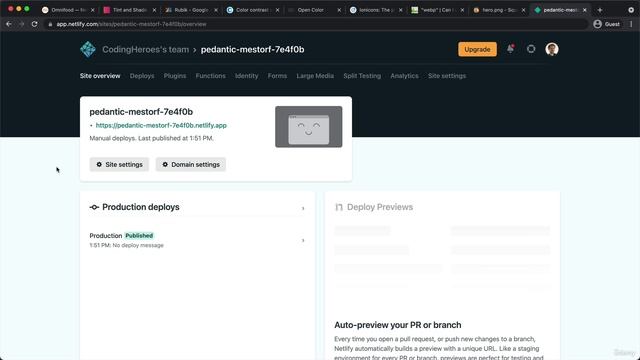Click the Netlify logo icon
This screenshot has height=360, width=640.
pyautogui.click(x=88, y=49)
